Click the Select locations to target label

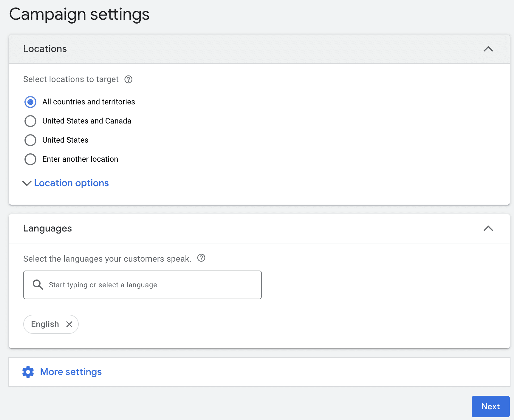click(71, 79)
